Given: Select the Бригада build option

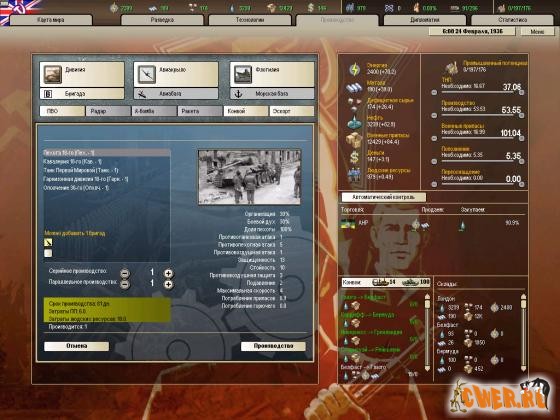Looking at the screenshot, I should pyautogui.click(x=82, y=94).
